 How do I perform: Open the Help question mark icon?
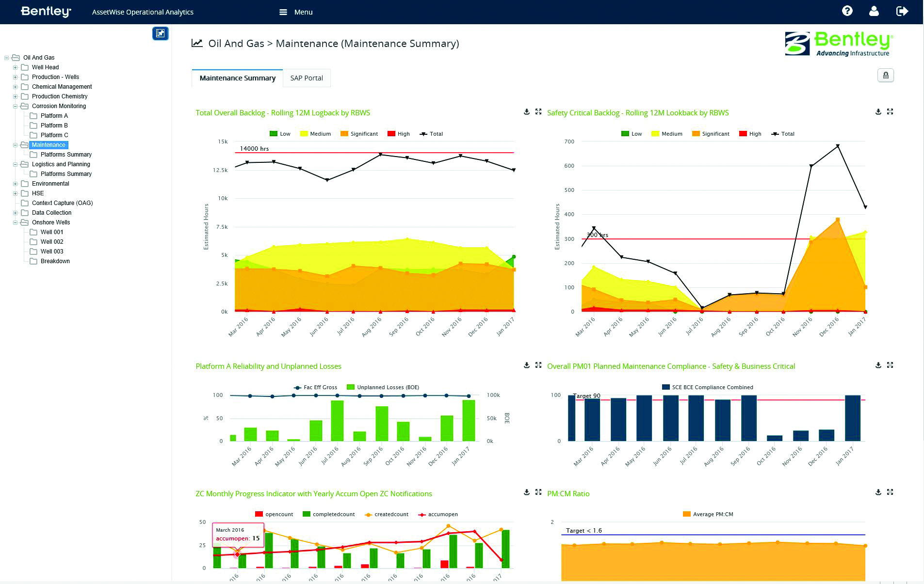click(847, 11)
